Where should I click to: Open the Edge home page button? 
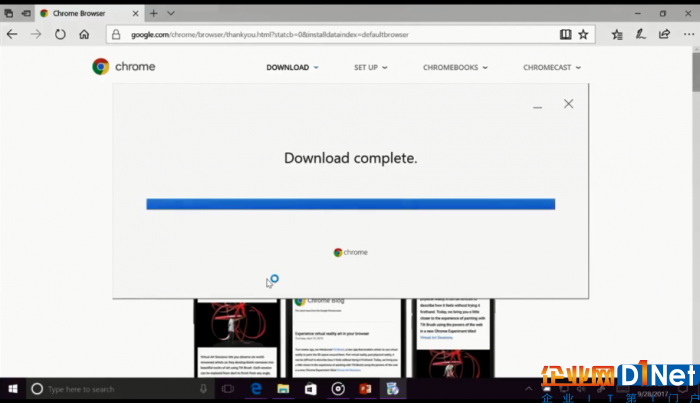click(x=84, y=34)
